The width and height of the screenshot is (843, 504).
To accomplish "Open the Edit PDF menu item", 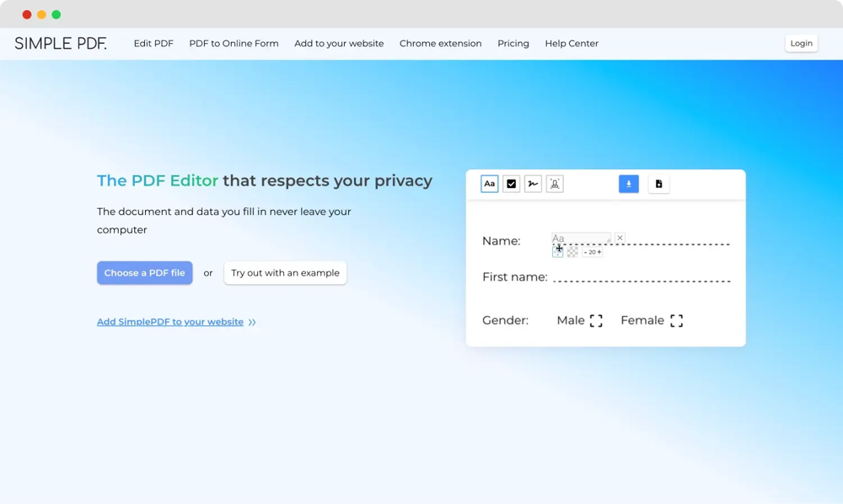I will [153, 43].
